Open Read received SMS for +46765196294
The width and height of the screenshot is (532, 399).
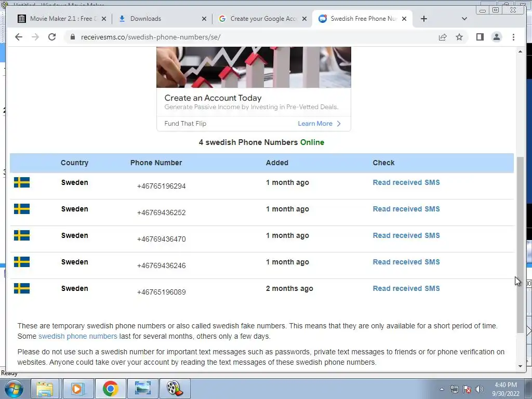coord(406,182)
